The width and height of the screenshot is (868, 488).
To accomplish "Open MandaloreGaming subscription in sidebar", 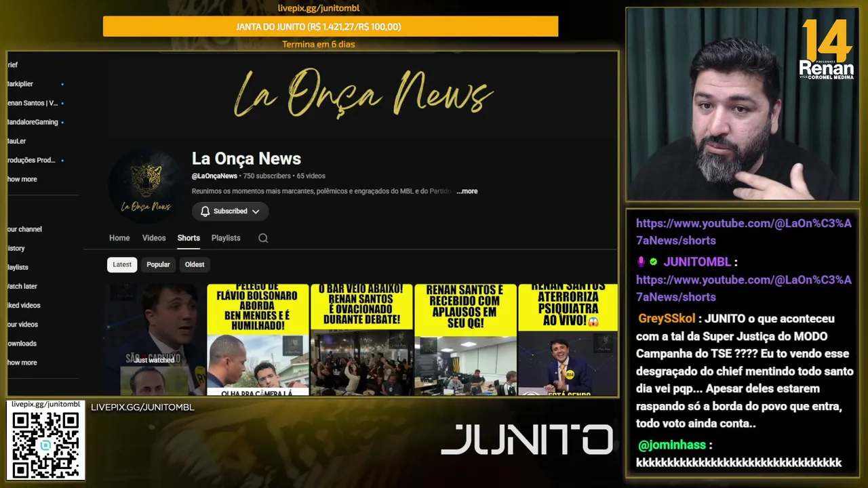I will pos(35,122).
